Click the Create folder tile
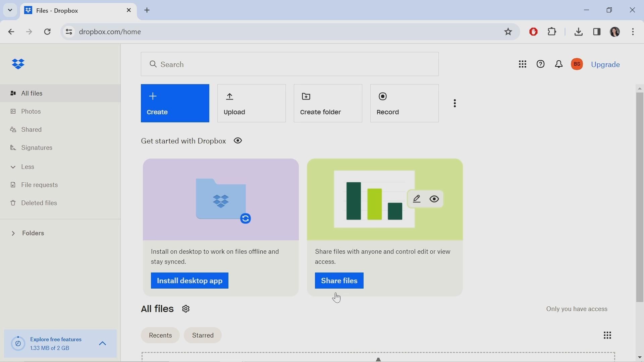Screen dimensions: 644x362 328,103
